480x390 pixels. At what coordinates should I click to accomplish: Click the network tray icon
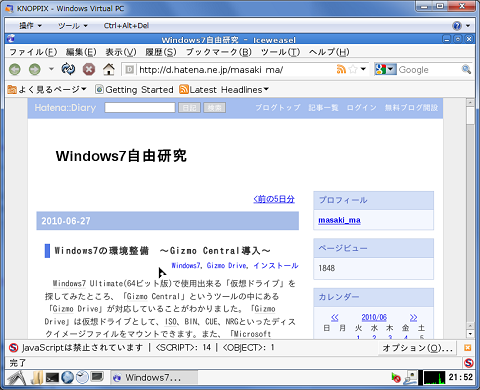tap(410, 378)
